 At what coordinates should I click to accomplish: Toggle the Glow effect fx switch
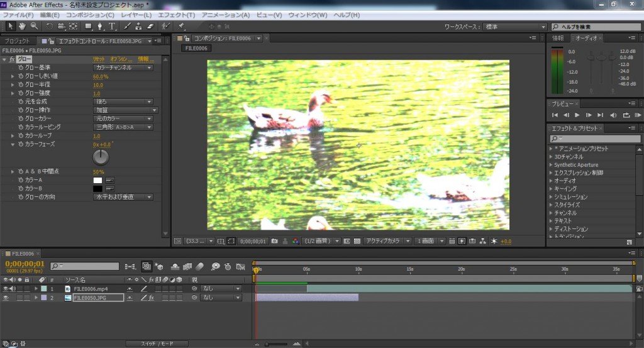pyautogui.click(x=12, y=59)
